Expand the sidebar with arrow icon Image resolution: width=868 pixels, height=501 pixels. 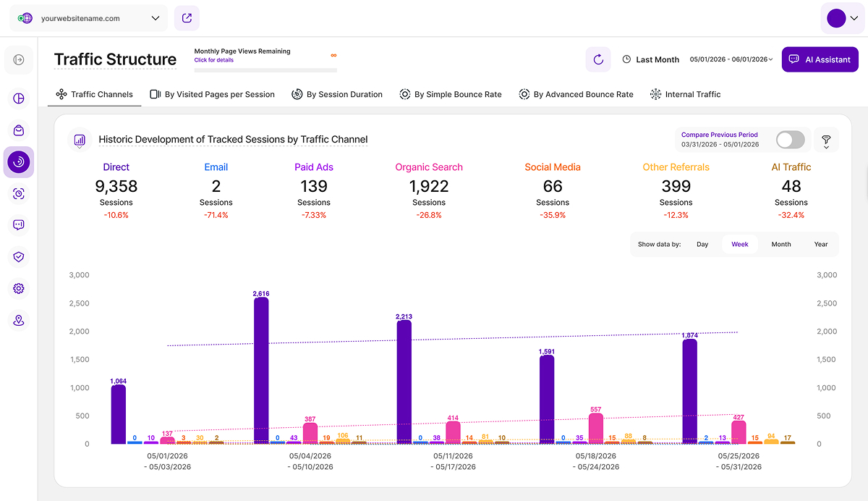(19, 59)
